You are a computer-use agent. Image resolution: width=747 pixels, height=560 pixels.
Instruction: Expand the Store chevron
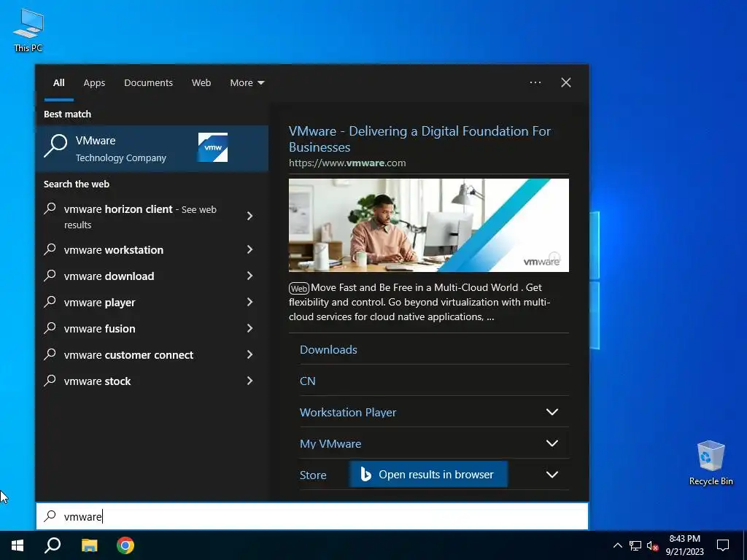(x=551, y=474)
